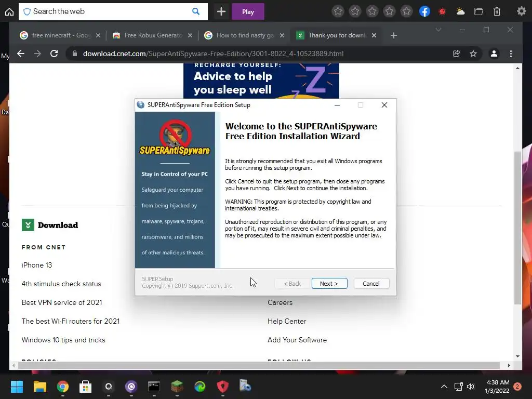Open red shield app on taskbar
The width and height of the screenshot is (532, 399).
(222, 387)
